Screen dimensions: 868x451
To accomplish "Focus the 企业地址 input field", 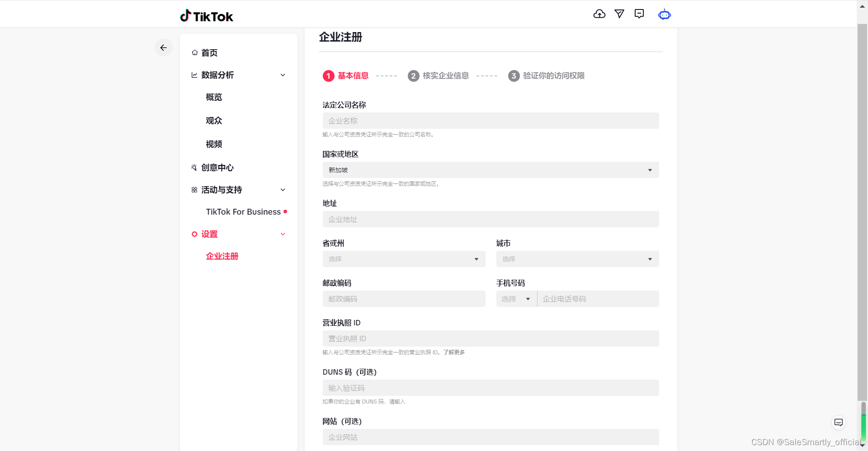I will (491, 219).
